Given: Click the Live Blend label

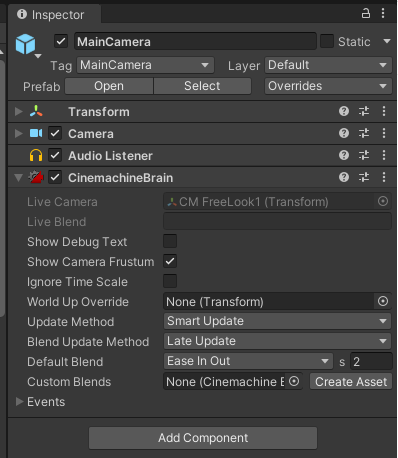Looking at the screenshot, I should [57, 222].
